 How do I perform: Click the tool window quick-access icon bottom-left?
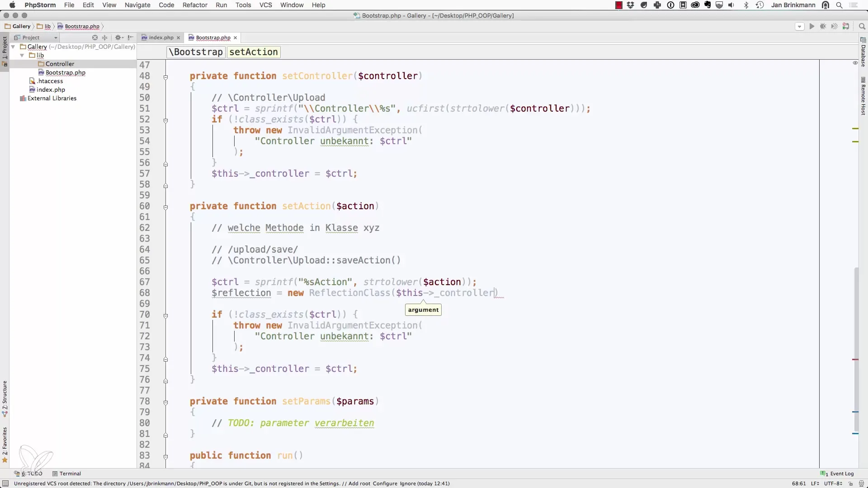click(x=5, y=483)
